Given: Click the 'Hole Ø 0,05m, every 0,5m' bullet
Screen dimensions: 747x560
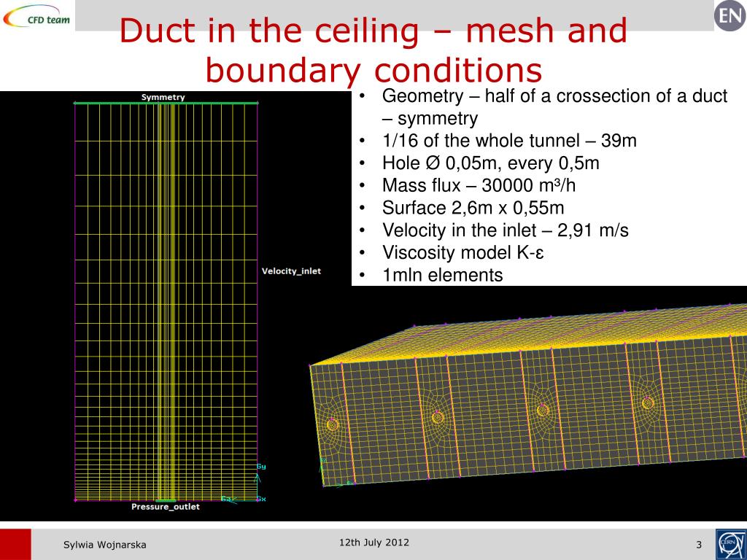Looking at the screenshot, I should click(x=490, y=163).
